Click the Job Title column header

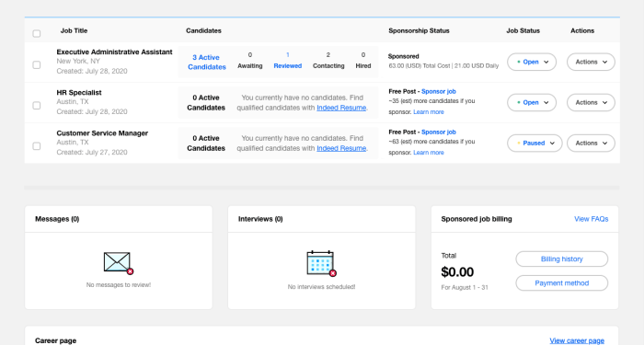click(74, 30)
